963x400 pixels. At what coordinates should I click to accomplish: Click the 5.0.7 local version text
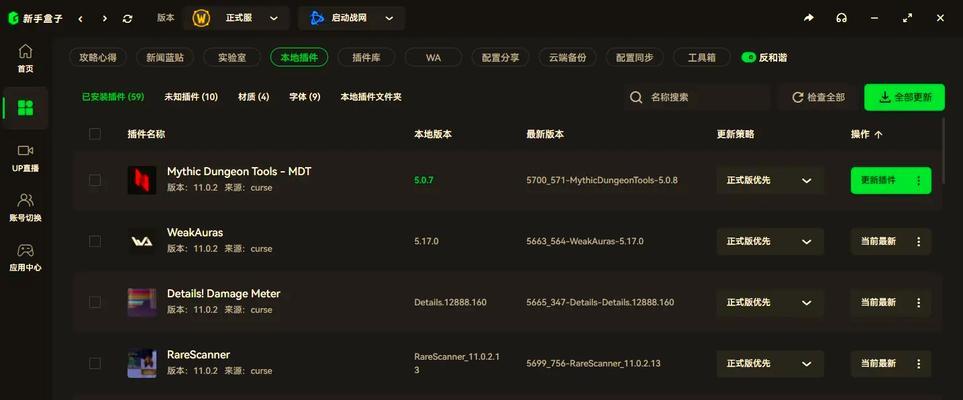coord(424,181)
